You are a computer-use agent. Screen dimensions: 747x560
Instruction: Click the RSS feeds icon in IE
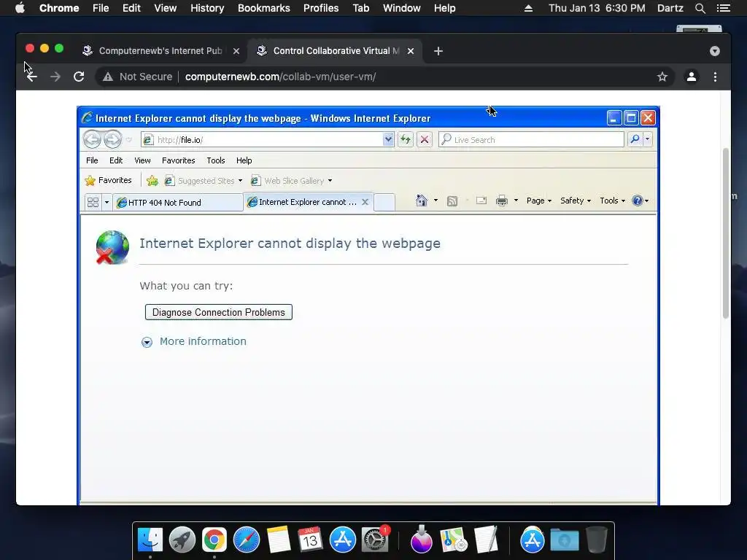coord(452,201)
